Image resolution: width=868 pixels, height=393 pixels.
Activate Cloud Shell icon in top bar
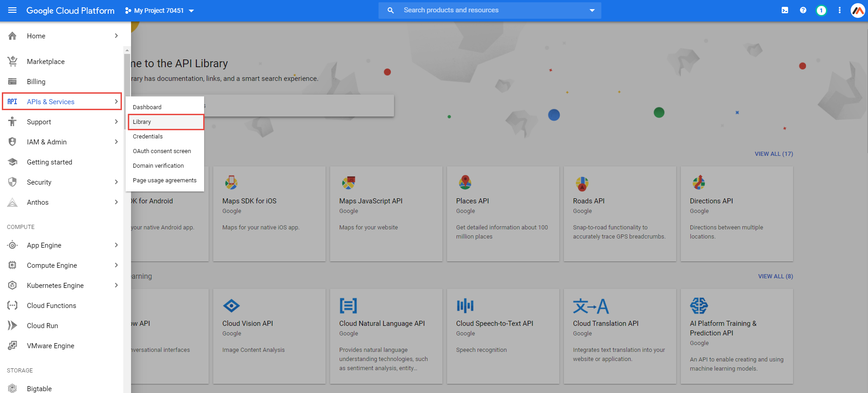[785, 10]
